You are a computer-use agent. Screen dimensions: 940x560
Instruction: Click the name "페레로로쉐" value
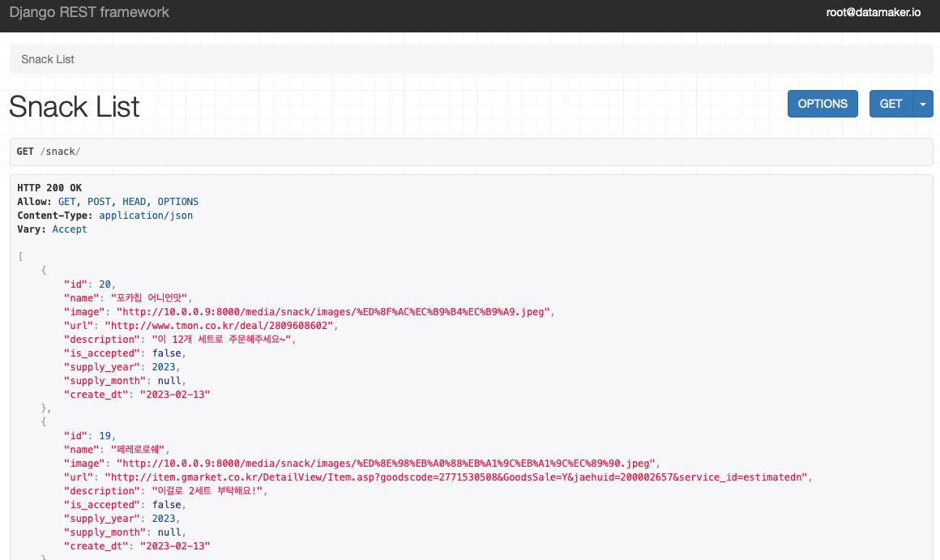[137, 450]
